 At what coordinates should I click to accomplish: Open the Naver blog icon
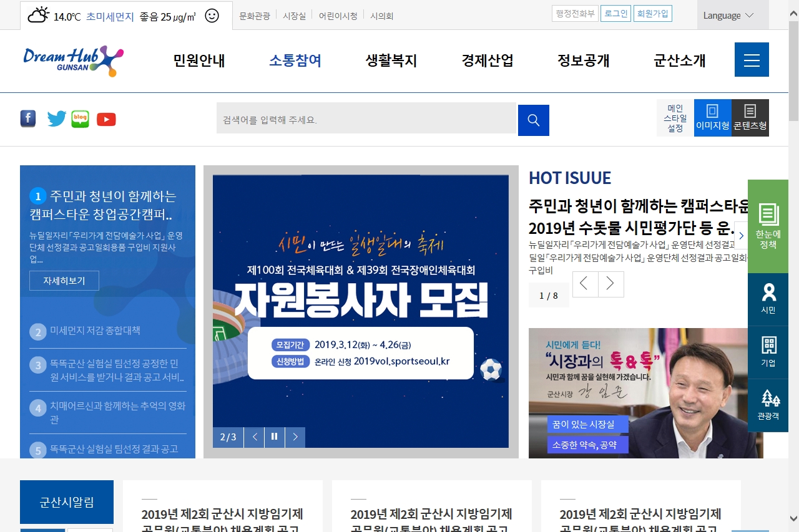(80, 118)
